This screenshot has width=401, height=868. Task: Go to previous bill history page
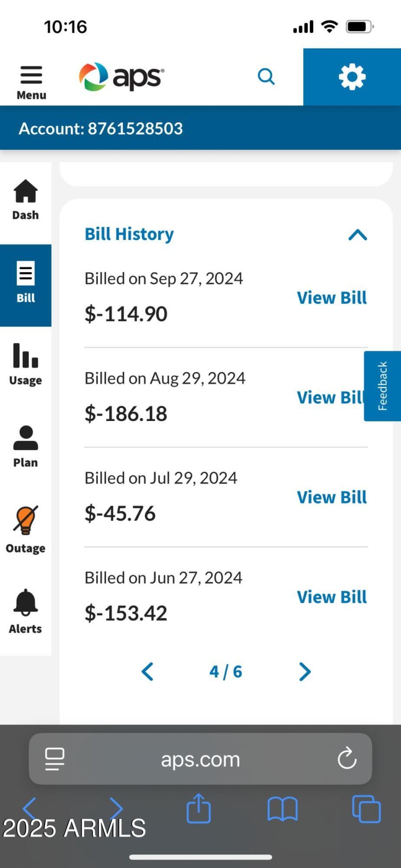pyautogui.click(x=147, y=672)
